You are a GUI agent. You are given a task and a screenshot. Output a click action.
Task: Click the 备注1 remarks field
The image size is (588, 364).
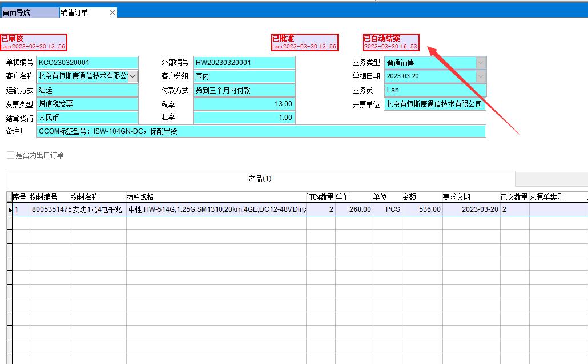(x=257, y=132)
